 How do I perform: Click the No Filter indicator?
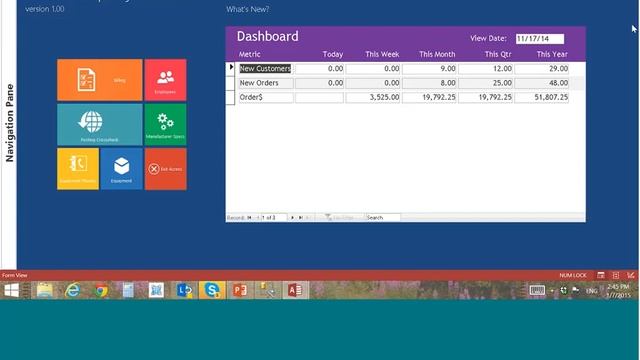pos(340,218)
